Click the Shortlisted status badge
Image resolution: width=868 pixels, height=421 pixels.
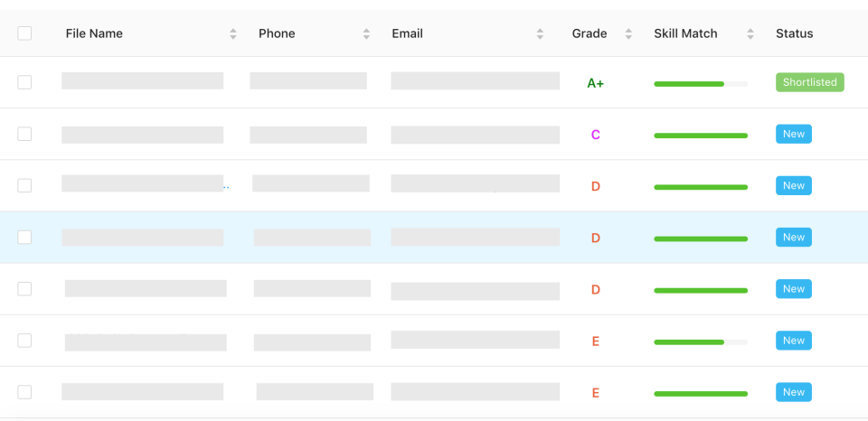click(809, 82)
